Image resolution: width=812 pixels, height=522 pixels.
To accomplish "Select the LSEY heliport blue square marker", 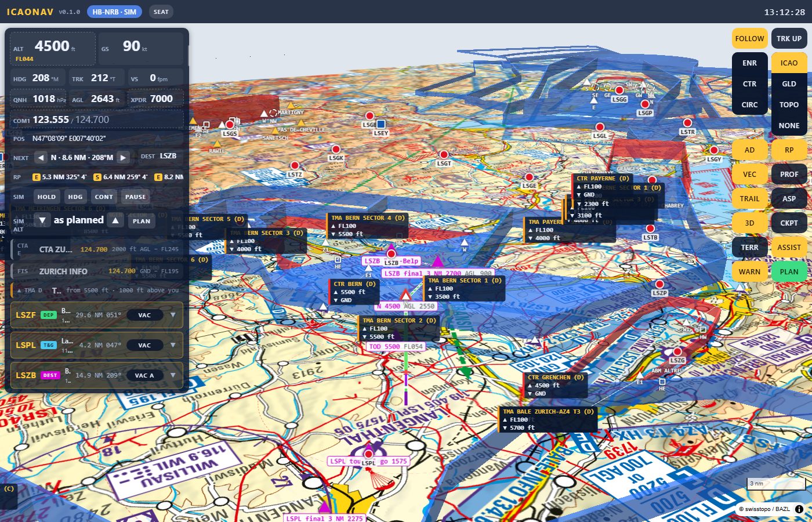I will (x=381, y=124).
